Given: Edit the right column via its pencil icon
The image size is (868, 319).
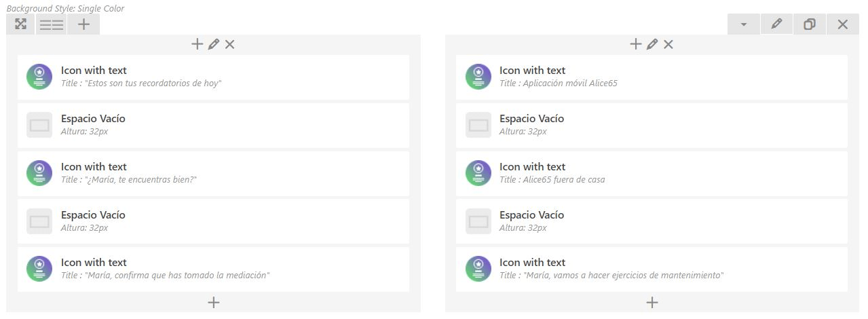Looking at the screenshot, I should coord(652,44).
